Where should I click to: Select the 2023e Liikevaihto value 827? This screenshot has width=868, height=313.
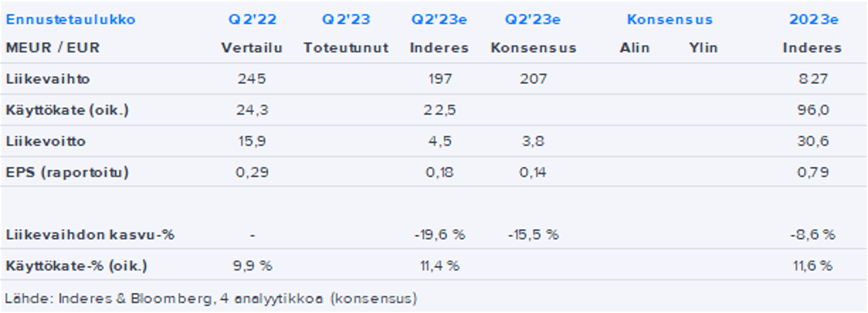pyautogui.click(x=813, y=79)
